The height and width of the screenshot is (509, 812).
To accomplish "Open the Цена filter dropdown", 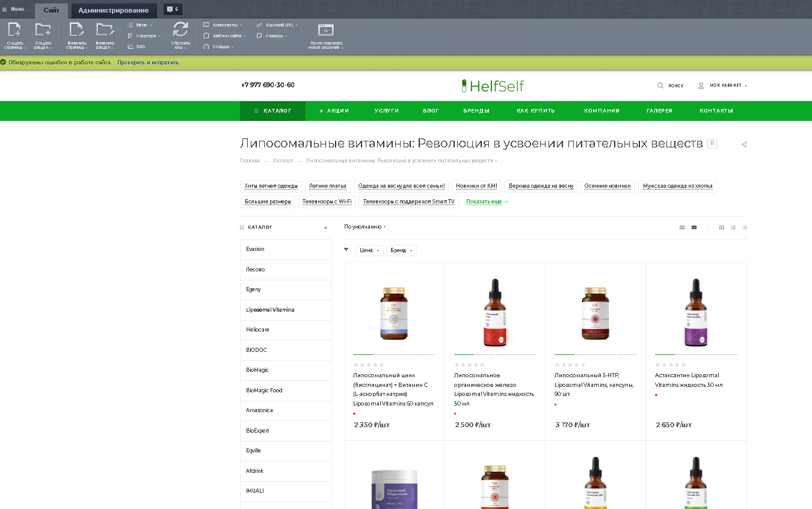I will (x=369, y=250).
